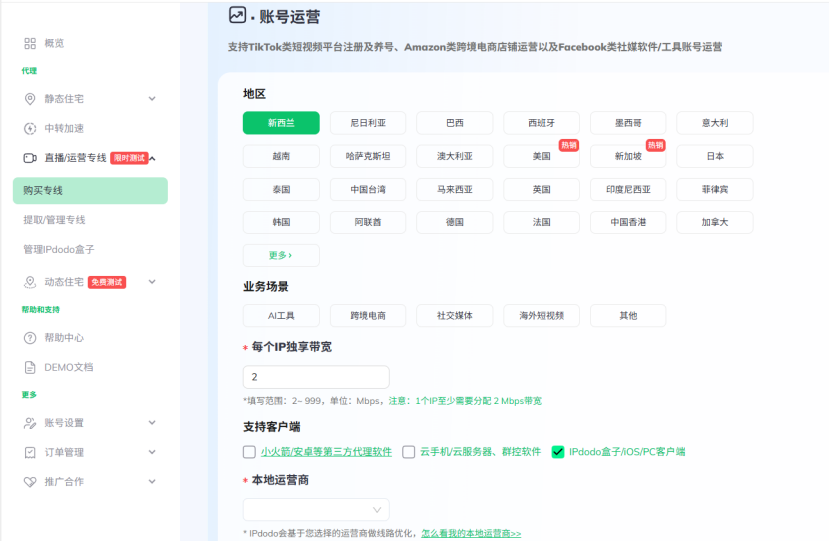Click the 帮助中心 question mark icon

pyautogui.click(x=30, y=338)
